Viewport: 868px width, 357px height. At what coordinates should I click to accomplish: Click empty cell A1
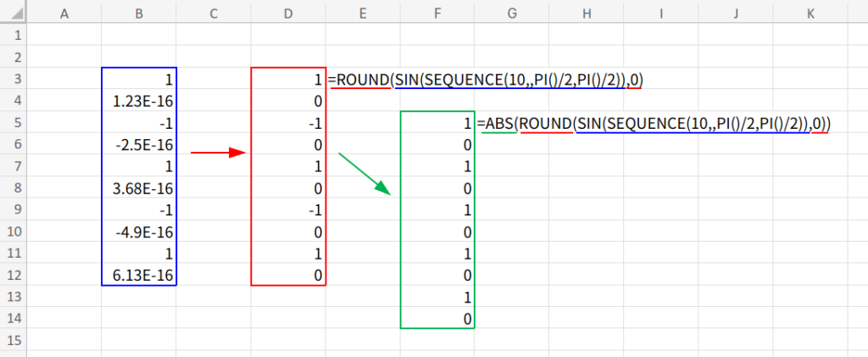click(64, 36)
